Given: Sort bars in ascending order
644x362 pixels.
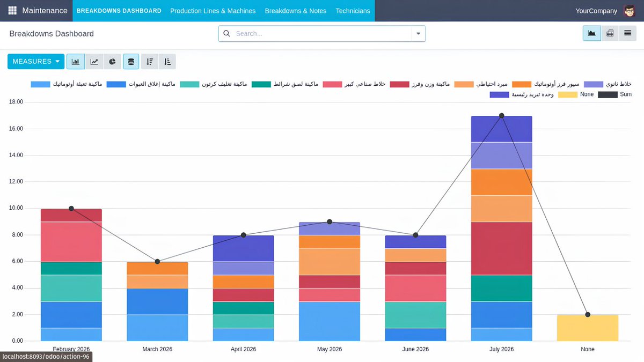Looking at the screenshot, I should [x=167, y=62].
